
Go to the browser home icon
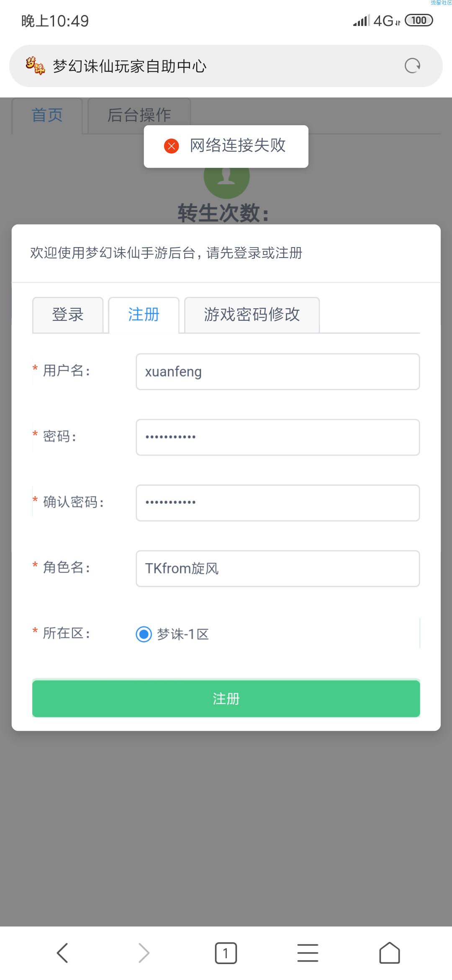click(390, 953)
